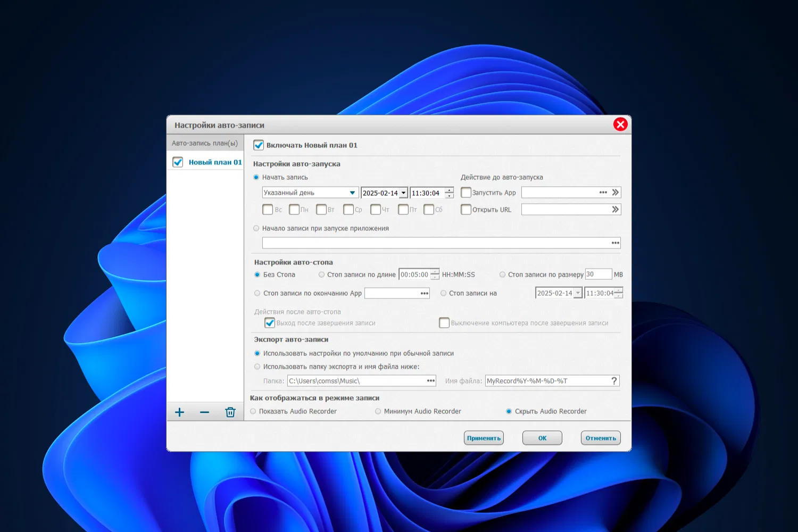The height and width of the screenshot is (532, 798).
Task: Delete all plans with trash icon
Action: coord(230,412)
